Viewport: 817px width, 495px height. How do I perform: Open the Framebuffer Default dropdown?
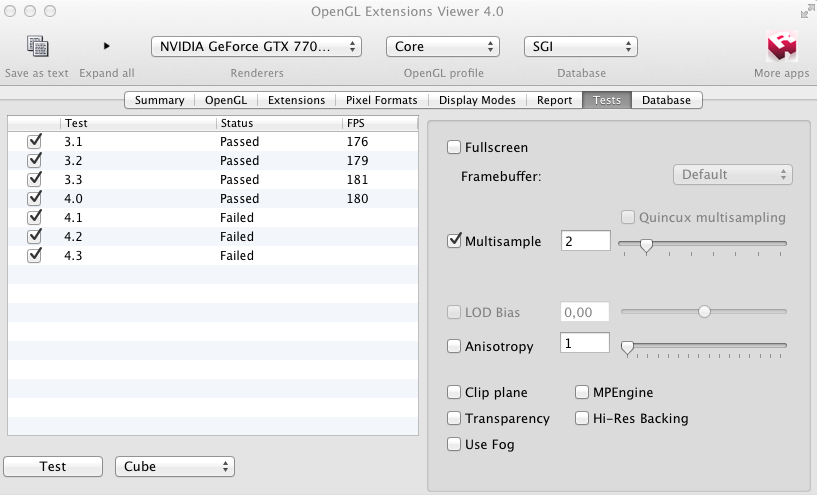pos(733,175)
